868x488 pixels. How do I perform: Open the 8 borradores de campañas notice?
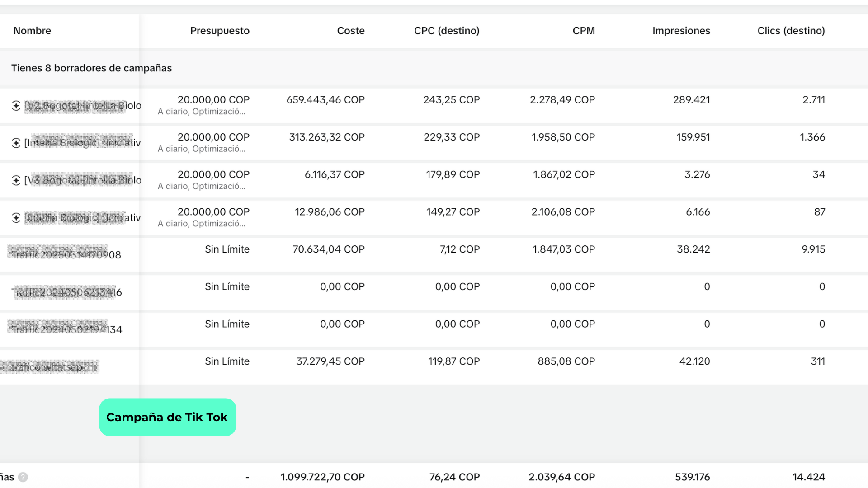(x=91, y=68)
